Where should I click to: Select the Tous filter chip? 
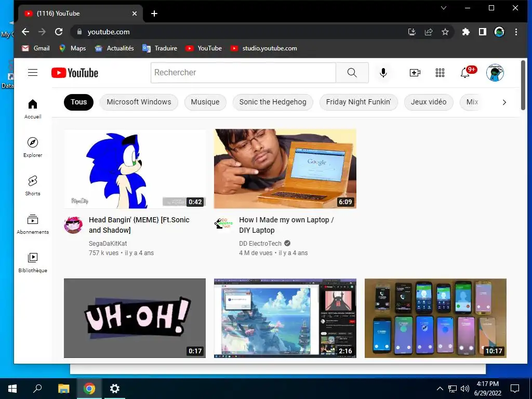pyautogui.click(x=79, y=102)
